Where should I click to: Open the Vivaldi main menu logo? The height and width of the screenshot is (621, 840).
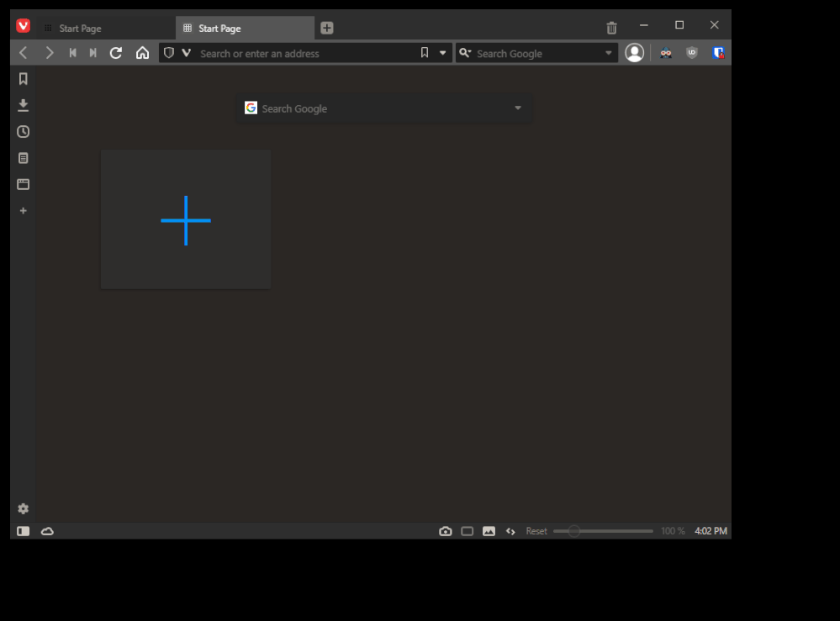tap(23, 26)
